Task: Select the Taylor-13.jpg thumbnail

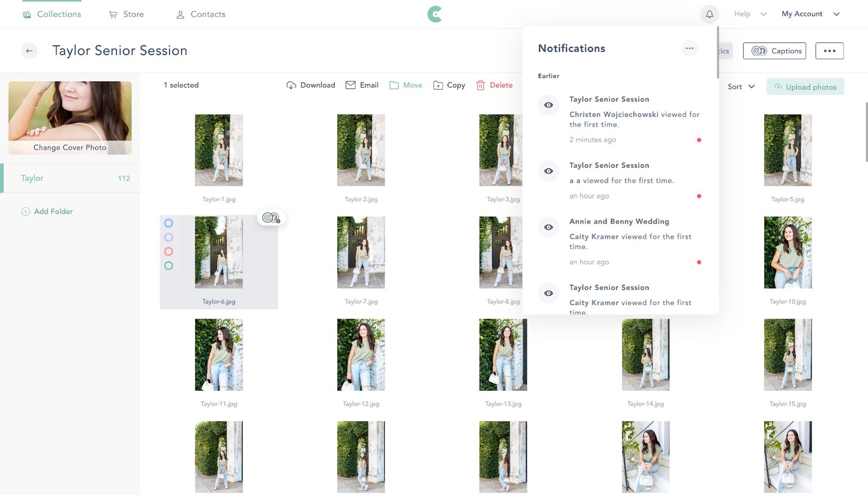Action: [x=503, y=354]
